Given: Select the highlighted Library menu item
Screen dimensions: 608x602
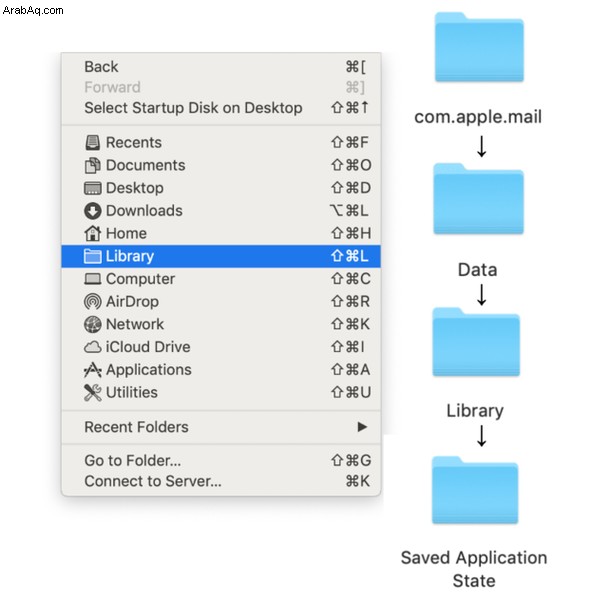Looking at the screenshot, I should pyautogui.click(x=221, y=256).
